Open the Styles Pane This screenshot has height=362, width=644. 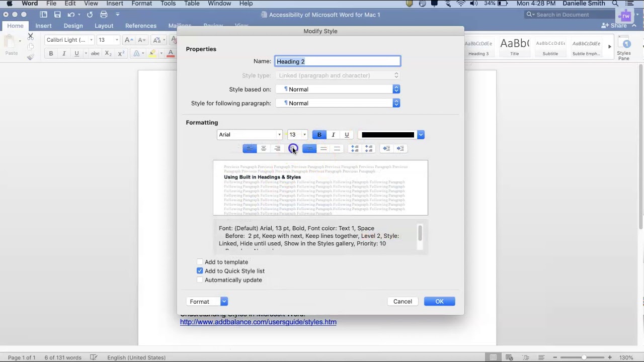click(x=624, y=48)
